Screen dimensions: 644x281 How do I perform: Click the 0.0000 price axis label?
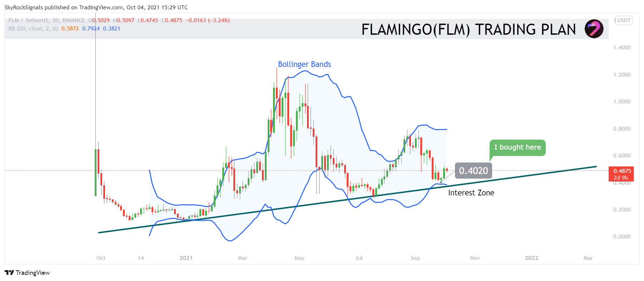pos(622,237)
